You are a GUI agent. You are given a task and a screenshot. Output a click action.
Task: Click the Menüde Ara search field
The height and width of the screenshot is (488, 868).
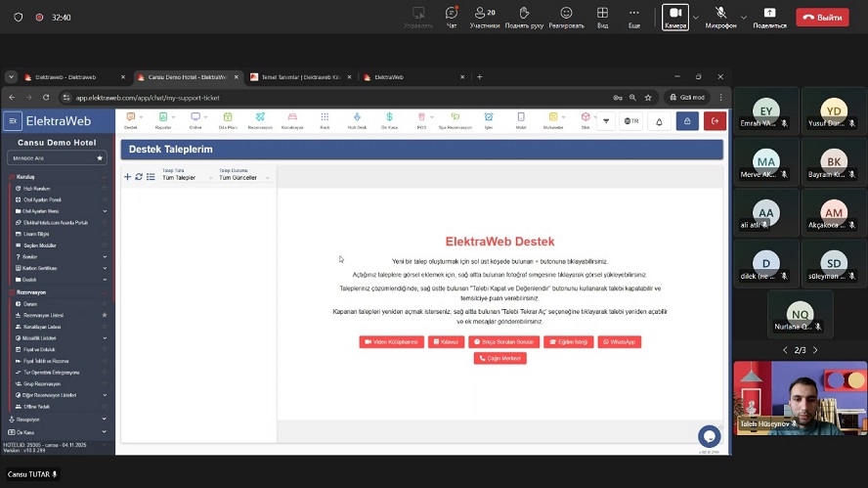[x=51, y=157]
